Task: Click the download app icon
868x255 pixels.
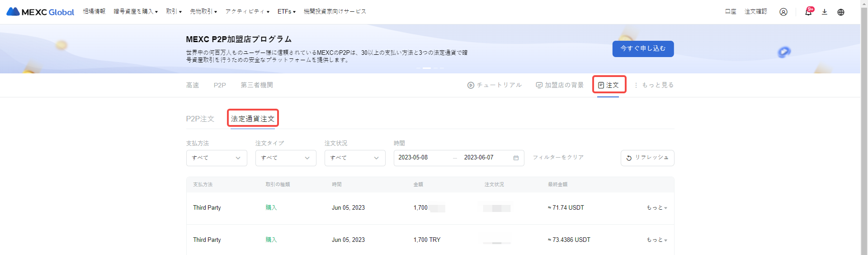Action: pyautogui.click(x=824, y=12)
